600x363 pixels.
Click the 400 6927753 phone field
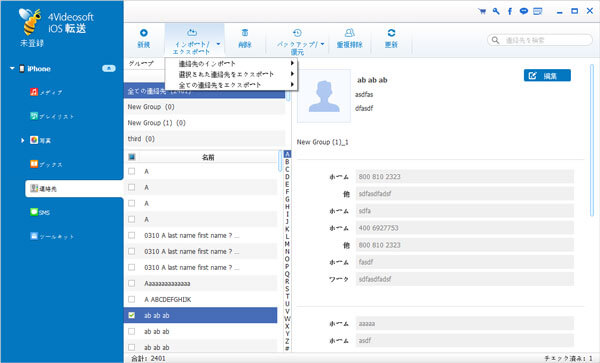465,228
